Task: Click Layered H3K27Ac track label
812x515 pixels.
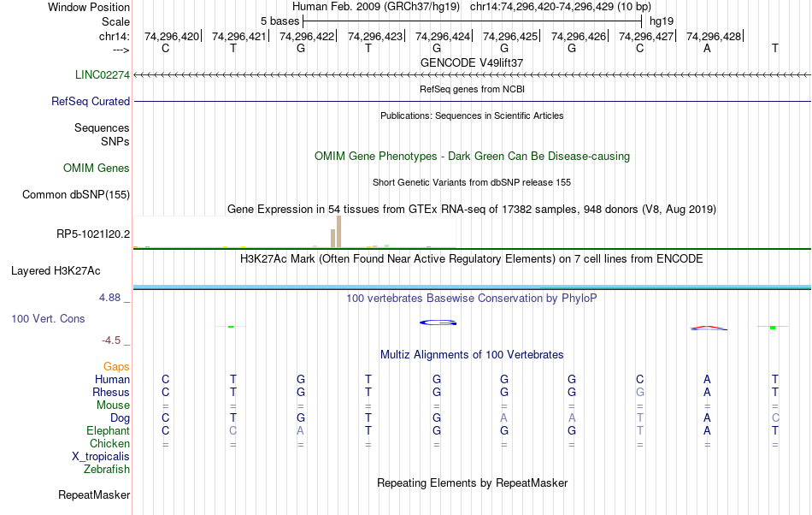Action: point(56,270)
